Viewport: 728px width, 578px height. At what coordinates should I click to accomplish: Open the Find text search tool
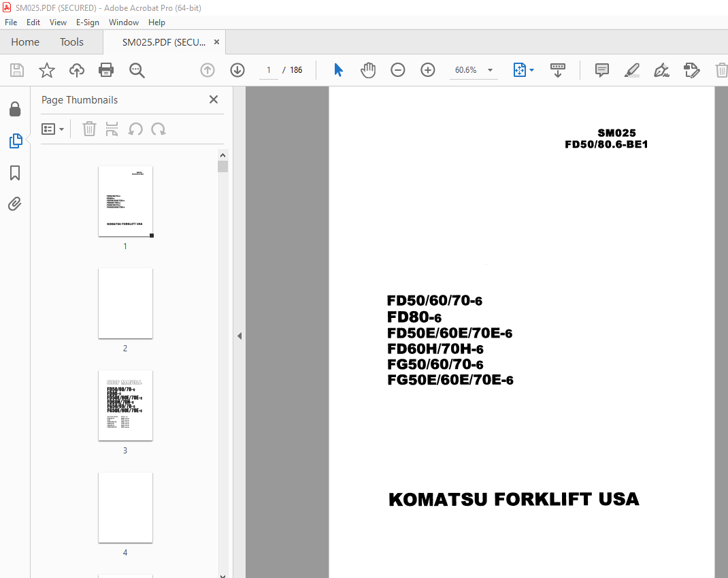[137, 70]
